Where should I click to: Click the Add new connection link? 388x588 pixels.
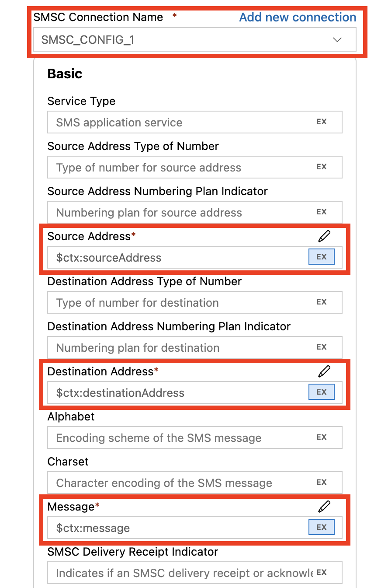[298, 17]
